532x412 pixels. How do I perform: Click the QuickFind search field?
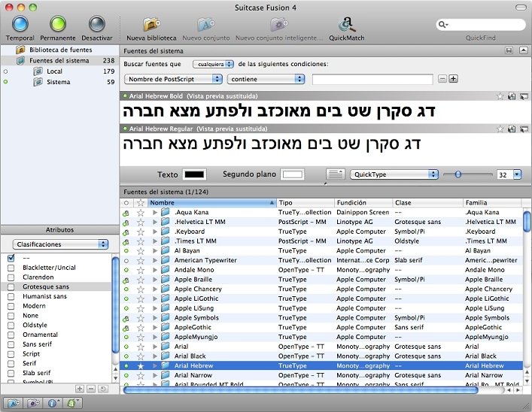pyautogui.click(x=480, y=24)
